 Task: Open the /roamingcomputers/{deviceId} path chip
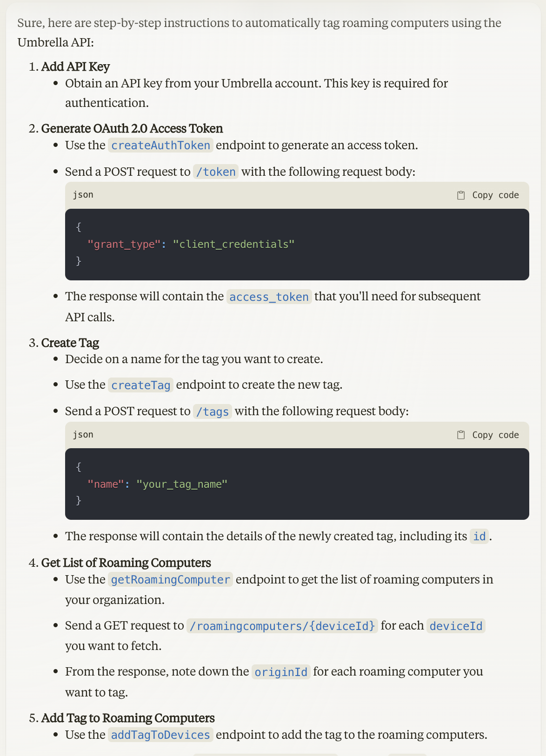coord(283,626)
